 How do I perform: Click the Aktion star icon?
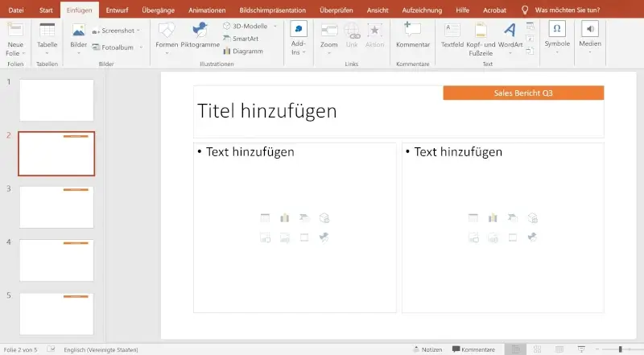click(374, 31)
